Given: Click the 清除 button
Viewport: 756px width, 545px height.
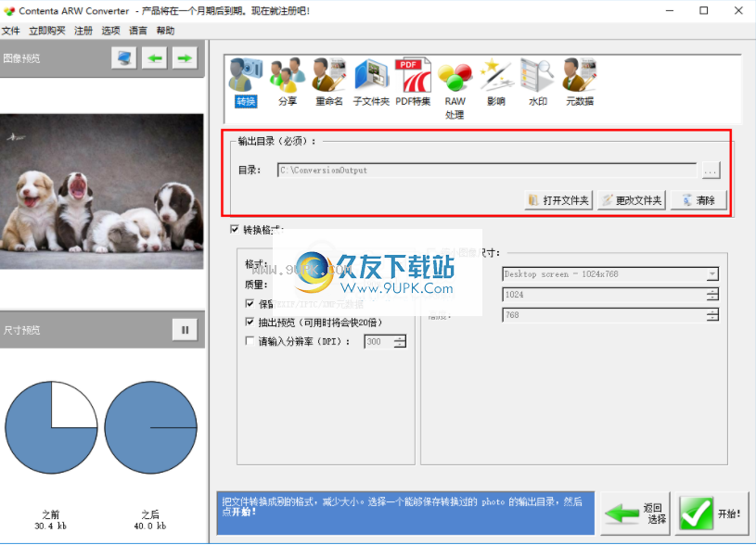Looking at the screenshot, I should pyautogui.click(x=698, y=200).
